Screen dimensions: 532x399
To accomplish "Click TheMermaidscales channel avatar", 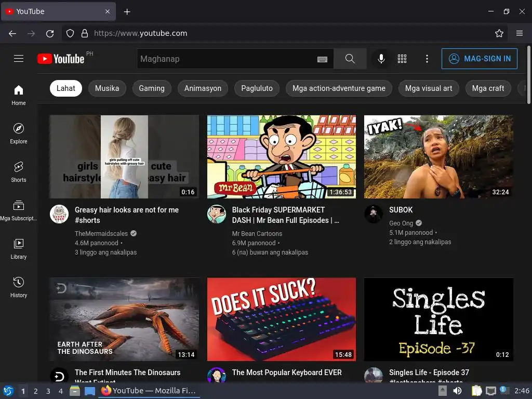I will coord(59,214).
